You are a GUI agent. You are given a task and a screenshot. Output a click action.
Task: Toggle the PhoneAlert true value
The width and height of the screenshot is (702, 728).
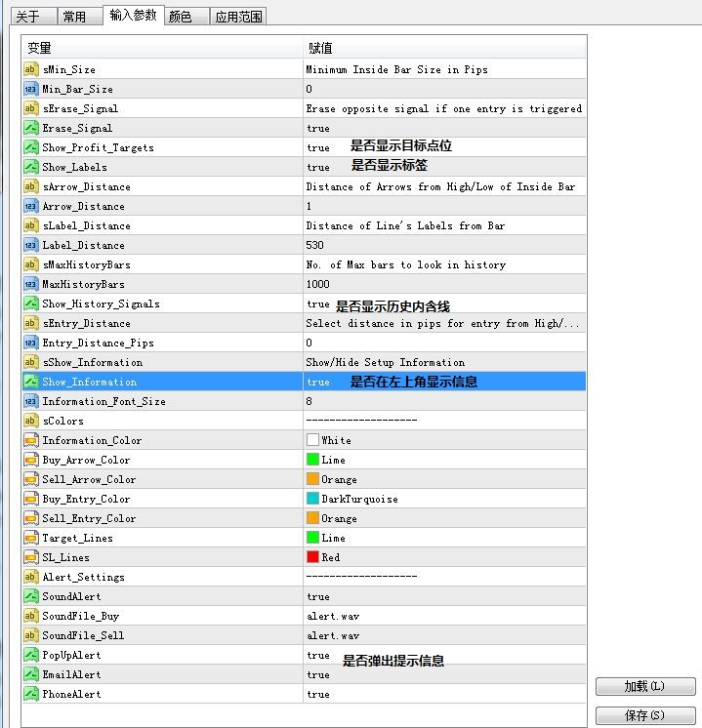pos(318,694)
